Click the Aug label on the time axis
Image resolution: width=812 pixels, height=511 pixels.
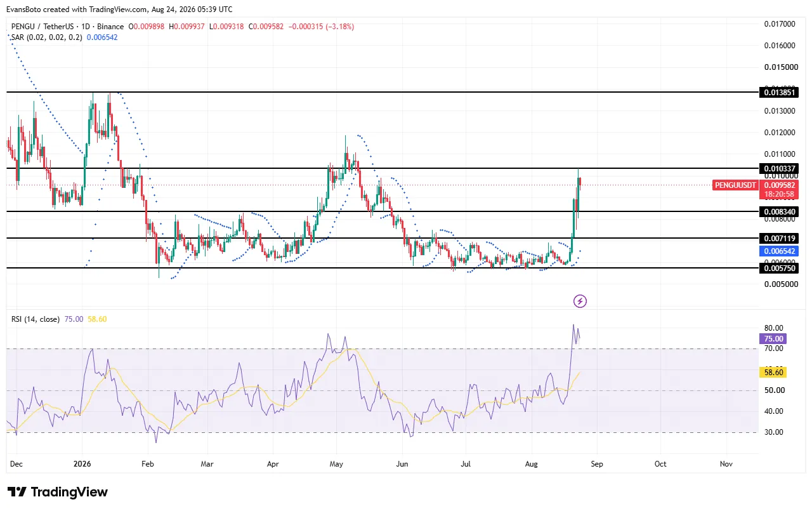[532, 464]
